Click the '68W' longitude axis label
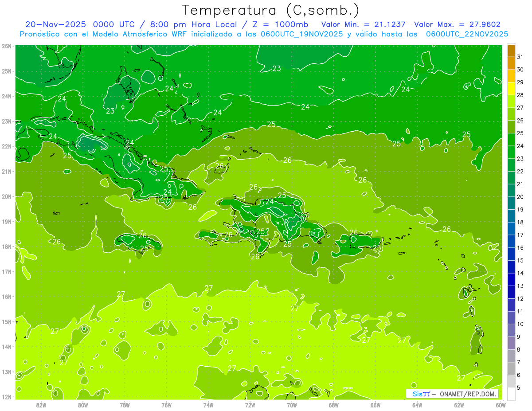 pos(333,404)
